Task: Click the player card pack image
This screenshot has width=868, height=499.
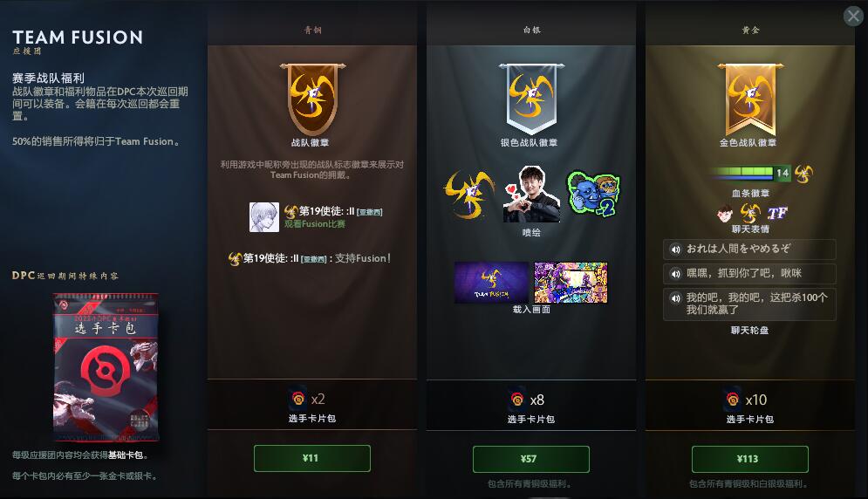Action: [x=106, y=367]
